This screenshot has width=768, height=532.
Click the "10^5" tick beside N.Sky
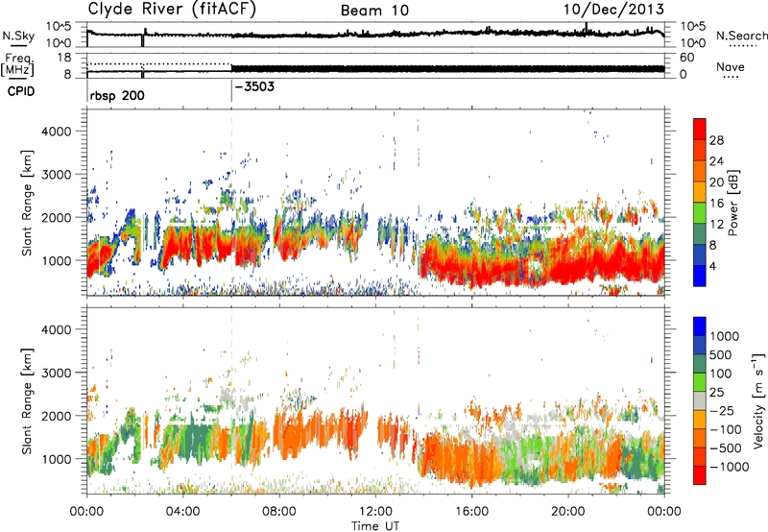click(x=59, y=26)
